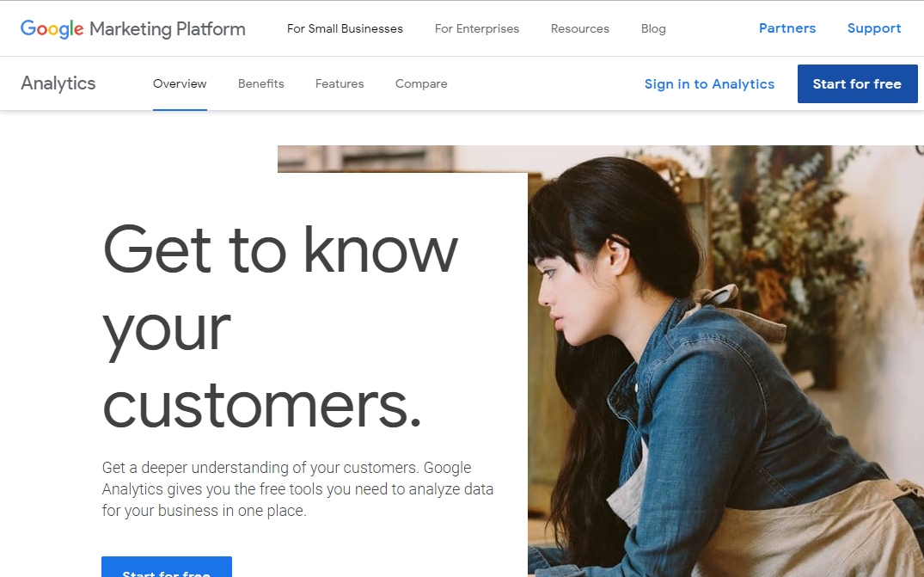Click the hero photo of the woman
This screenshot has height=577, width=924.
(725, 361)
